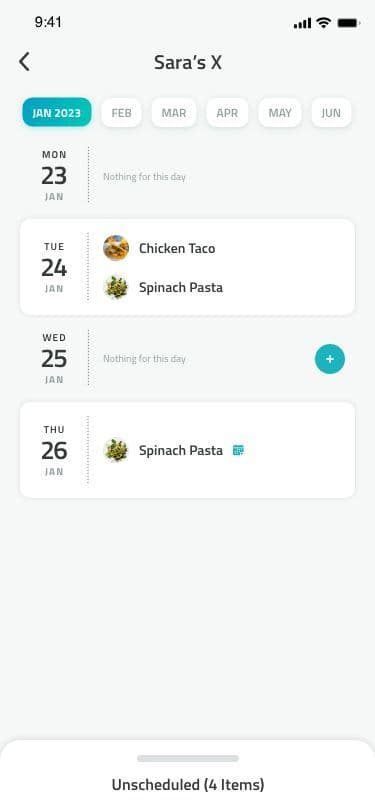This screenshot has width=375, height=812.
Task: Open Spinach Pasta entry on Thursday 26
Action: pos(181,451)
